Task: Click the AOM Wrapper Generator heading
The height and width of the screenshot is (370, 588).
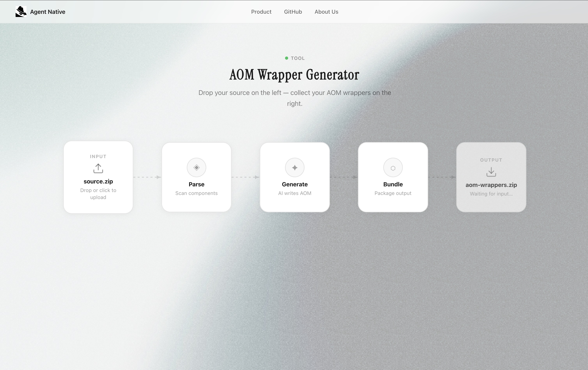Action: click(294, 75)
